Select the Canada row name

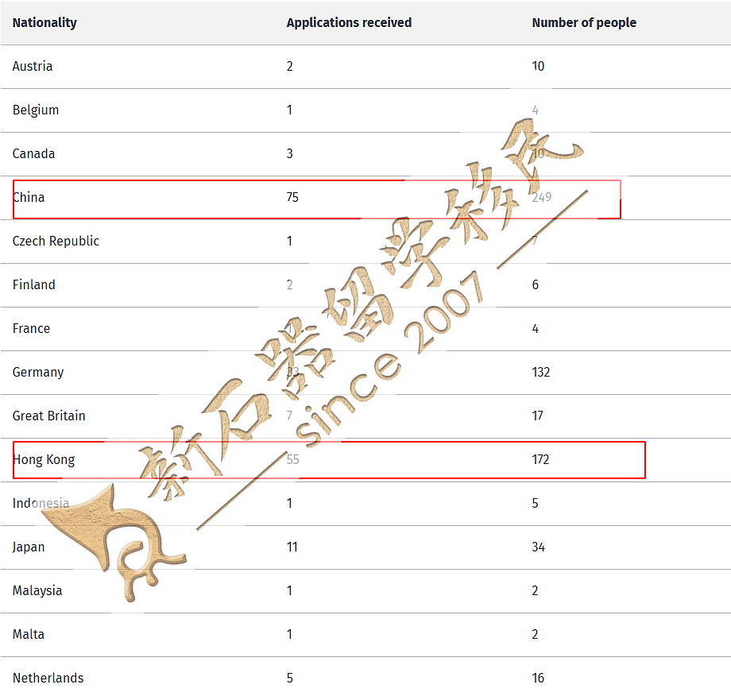(x=33, y=154)
